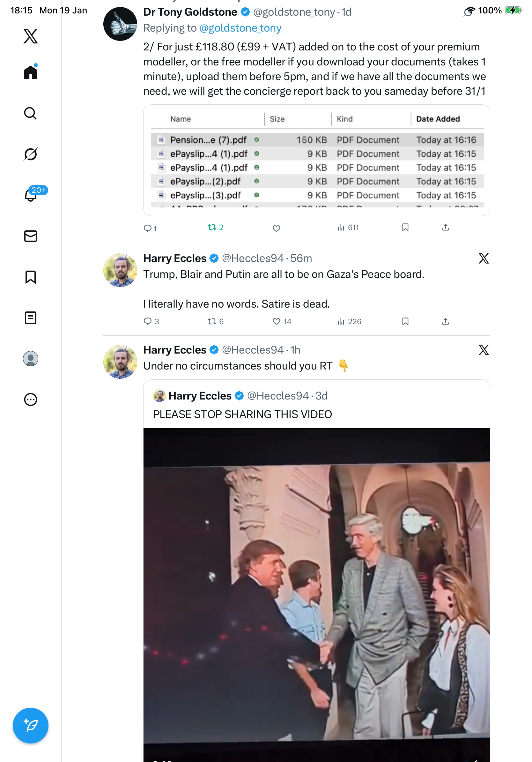Open Notifications bell showing 20+ badge

[x=31, y=195]
